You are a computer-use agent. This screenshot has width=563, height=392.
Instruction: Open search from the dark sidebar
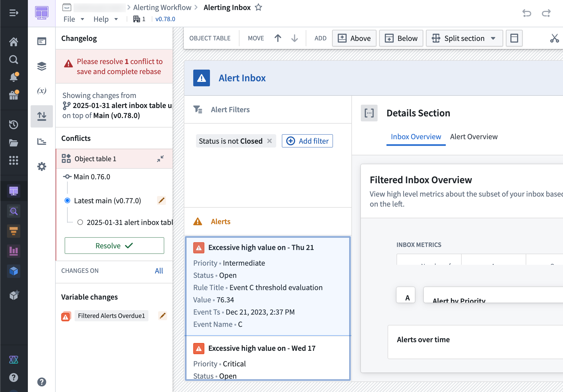(x=14, y=59)
